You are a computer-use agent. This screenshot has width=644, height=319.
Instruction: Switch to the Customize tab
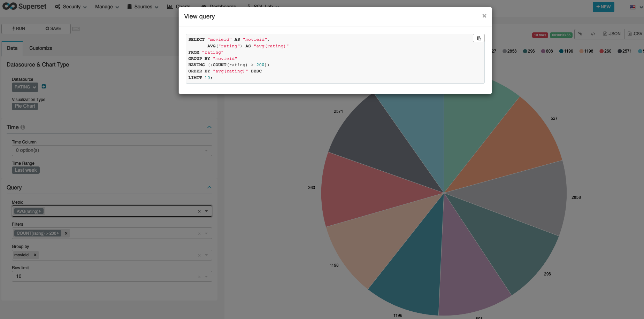coord(41,48)
